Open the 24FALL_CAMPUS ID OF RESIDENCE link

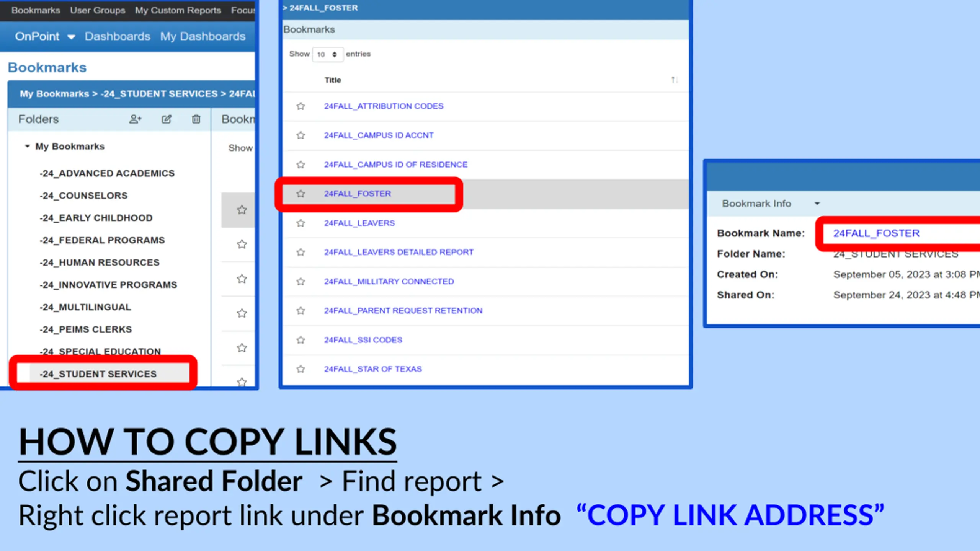[396, 165]
